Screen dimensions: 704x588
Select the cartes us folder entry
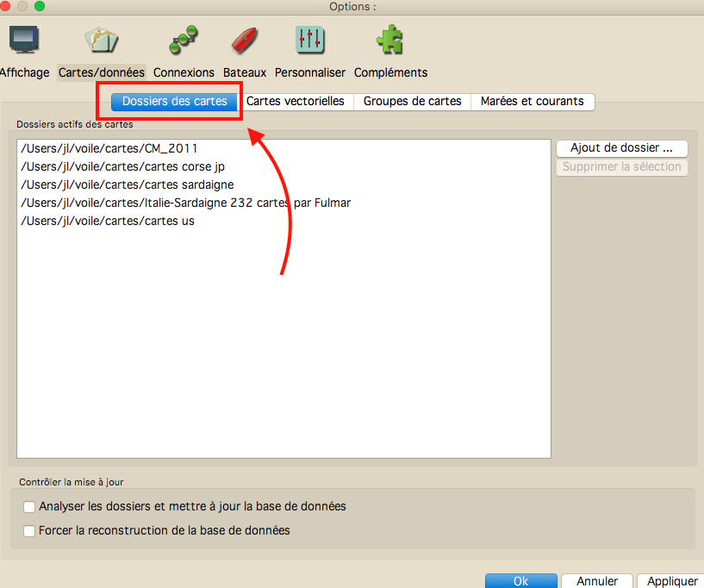click(x=108, y=221)
